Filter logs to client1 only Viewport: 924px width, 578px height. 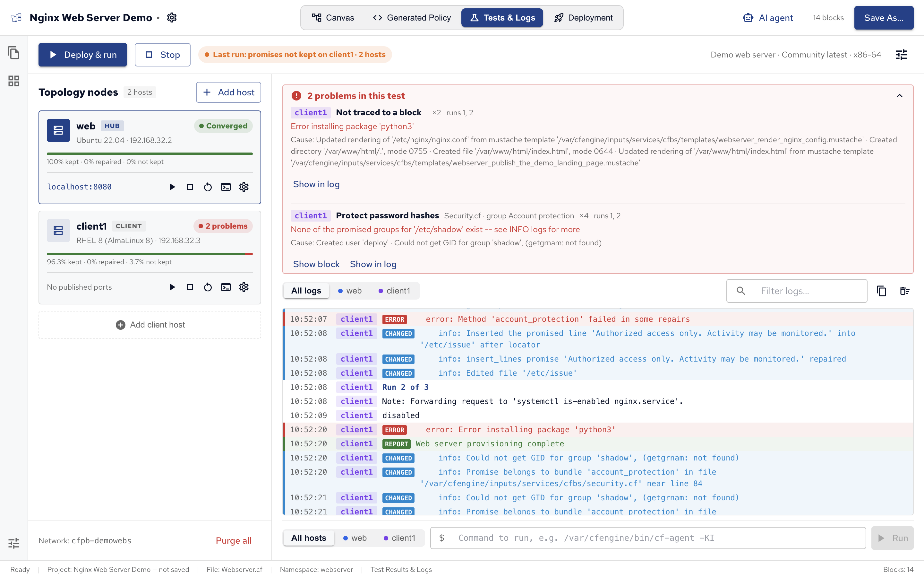pos(394,291)
